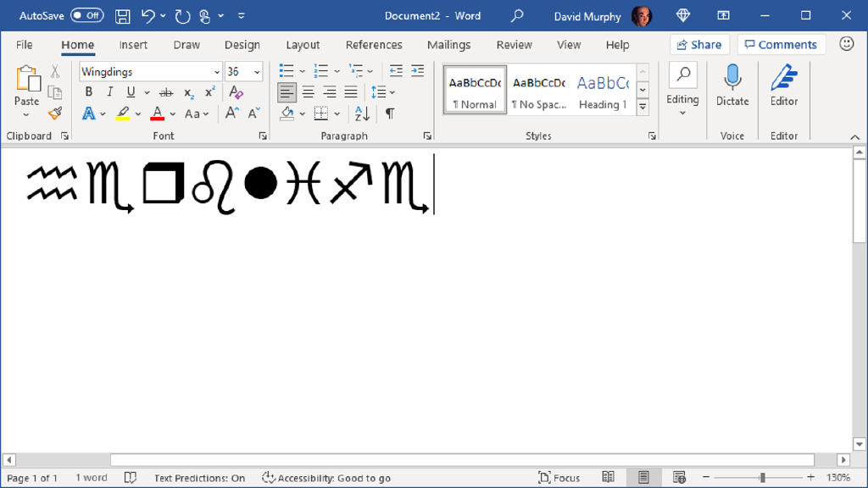868x488 pixels.
Task: Select the Heading 1 style thumbnail
Action: (x=603, y=90)
